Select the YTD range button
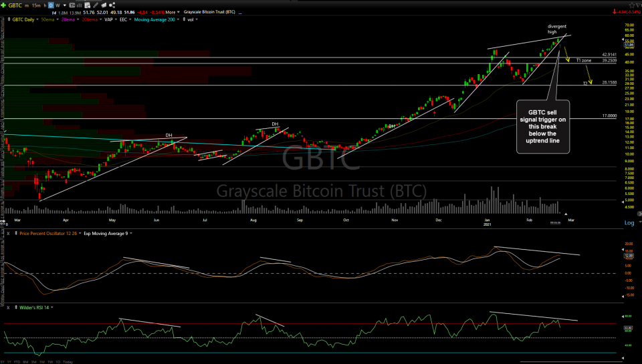Screen dimensions: 642x364 [17, 361]
